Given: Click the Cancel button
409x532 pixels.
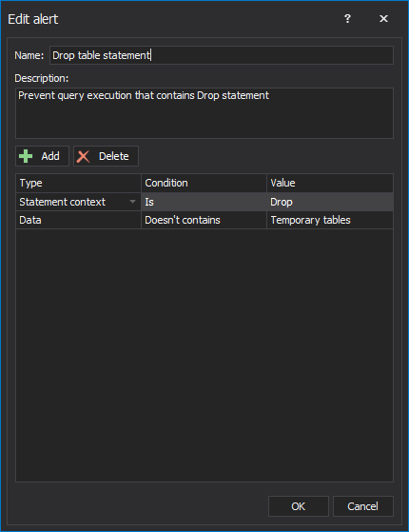Looking at the screenshot, I should pyautogui.click(x=363, y=506).
